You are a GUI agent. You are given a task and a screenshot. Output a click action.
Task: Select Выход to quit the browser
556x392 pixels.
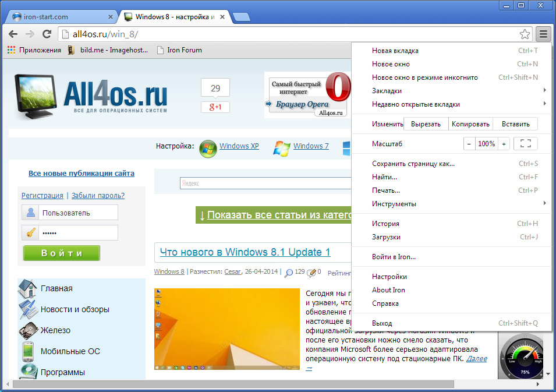(451, 323)
